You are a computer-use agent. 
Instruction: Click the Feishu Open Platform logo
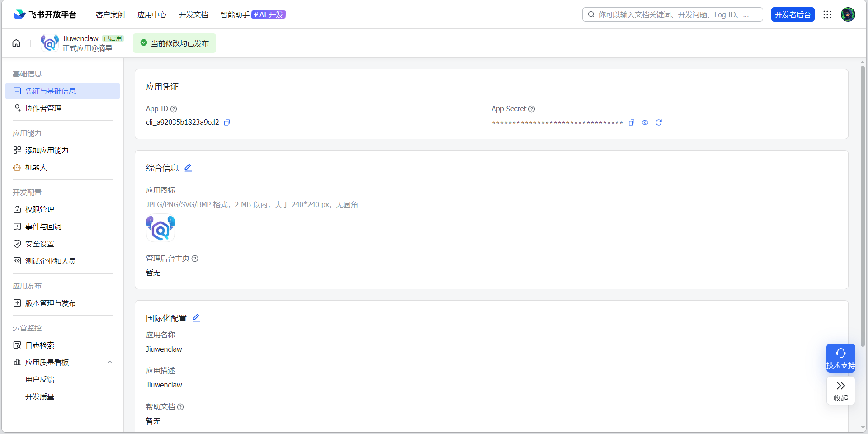[45, 14]
